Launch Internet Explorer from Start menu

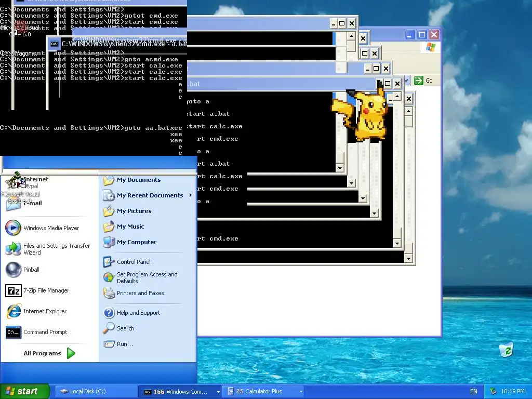37,311
